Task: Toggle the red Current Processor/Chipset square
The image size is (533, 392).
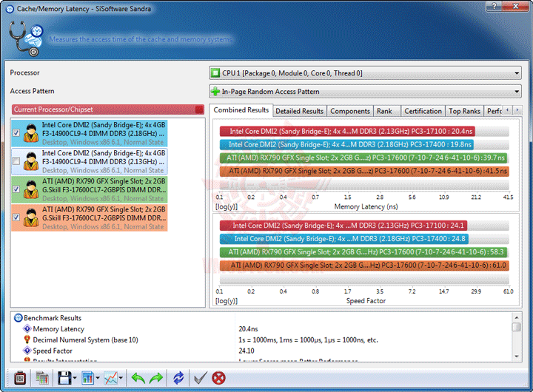Action: (199, 109)
